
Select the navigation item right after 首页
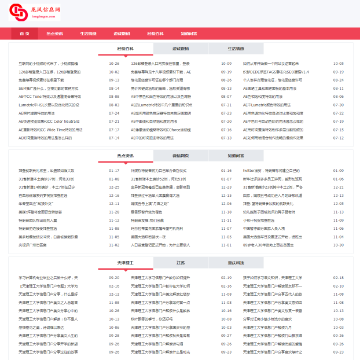point(54,34)
